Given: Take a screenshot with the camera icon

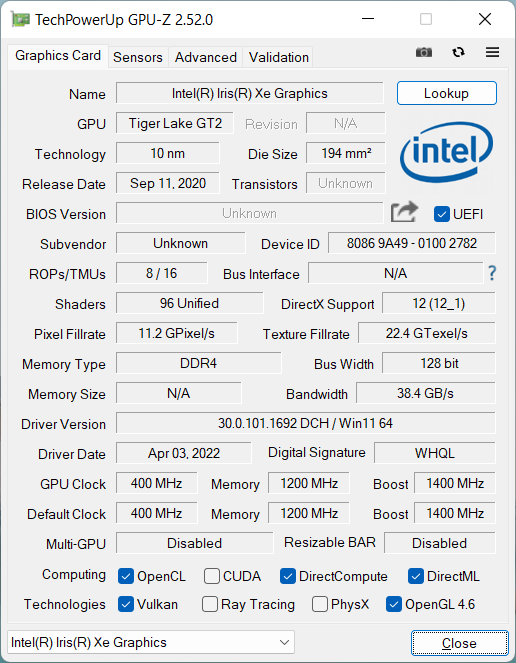Looking at the screenshot, I should coord(424,52).
